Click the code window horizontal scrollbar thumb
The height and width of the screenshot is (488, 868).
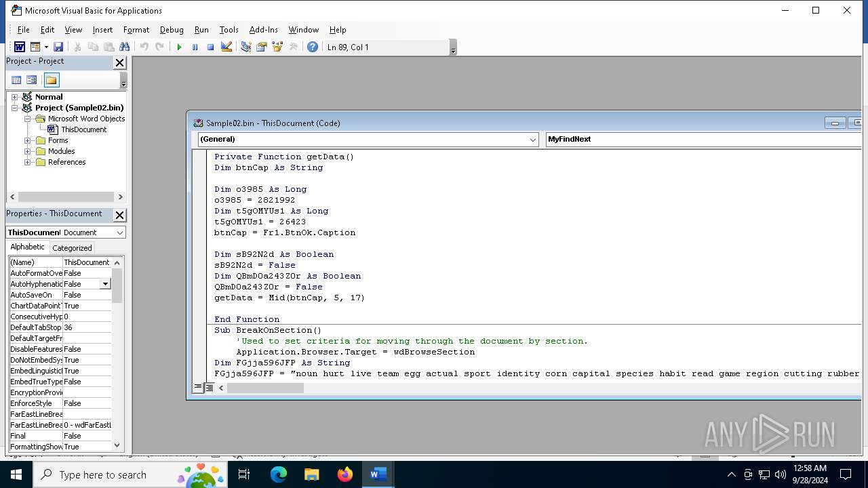[x=265, y=388]
